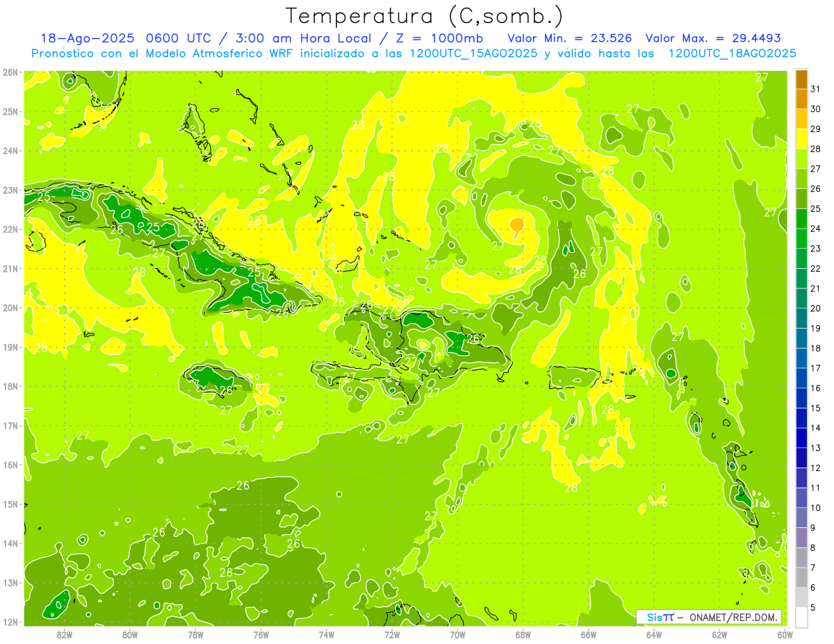Click the colorbar tick label 10
834x644 pixels.
coord(816,508)
